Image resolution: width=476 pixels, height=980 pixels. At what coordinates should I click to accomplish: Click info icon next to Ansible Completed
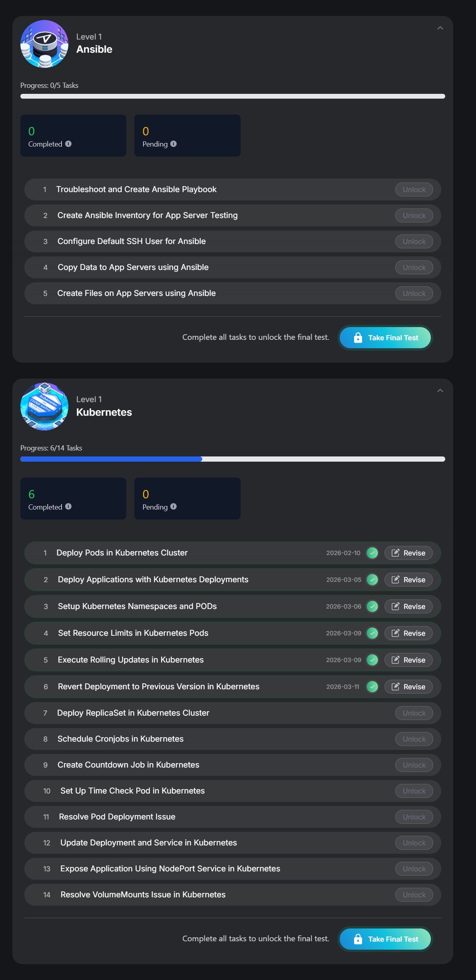tap(68, 144)
